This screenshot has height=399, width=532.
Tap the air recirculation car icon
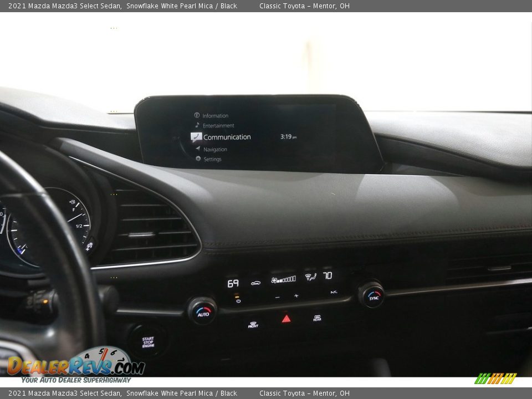[255, 283]
